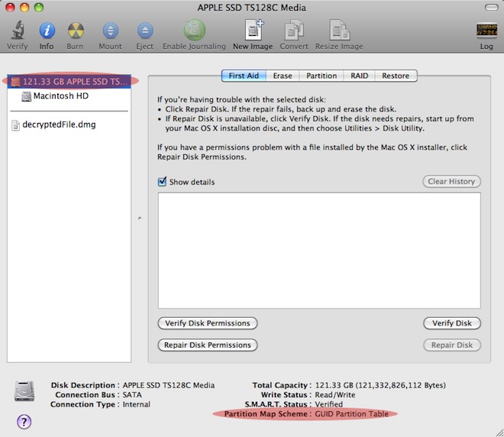Click inside the First Aid details log area

(319, 251)
